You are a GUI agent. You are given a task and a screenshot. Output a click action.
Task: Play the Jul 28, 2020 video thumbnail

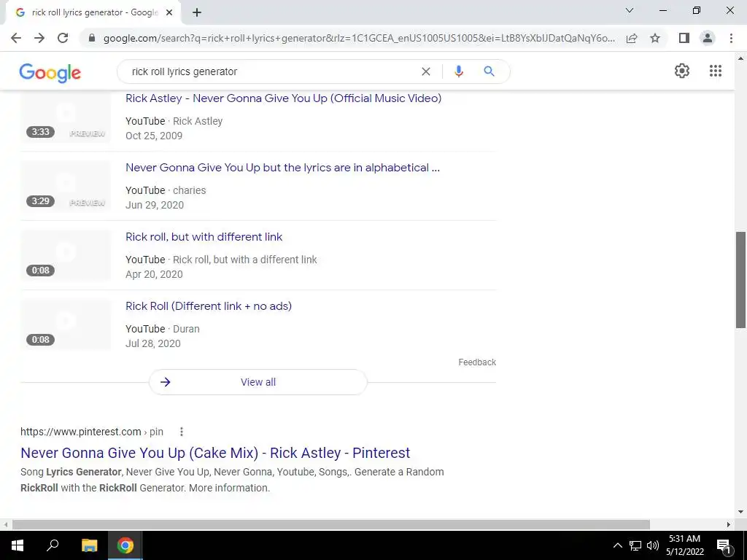[66, 324]
